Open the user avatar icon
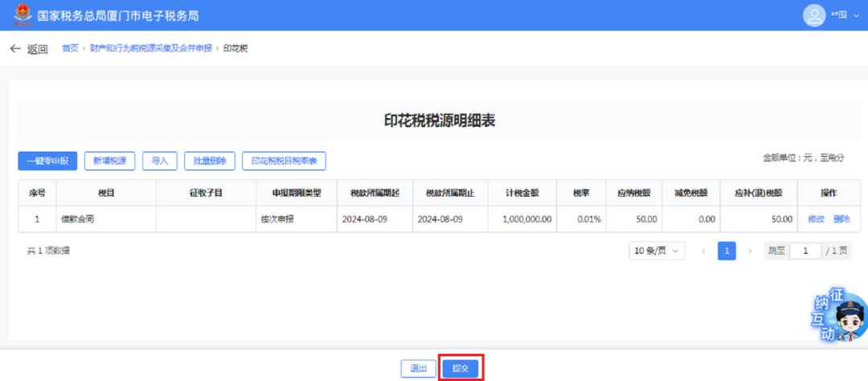This screenshot has width=868, height=381. pyautogui.click(x=814, y=15)
